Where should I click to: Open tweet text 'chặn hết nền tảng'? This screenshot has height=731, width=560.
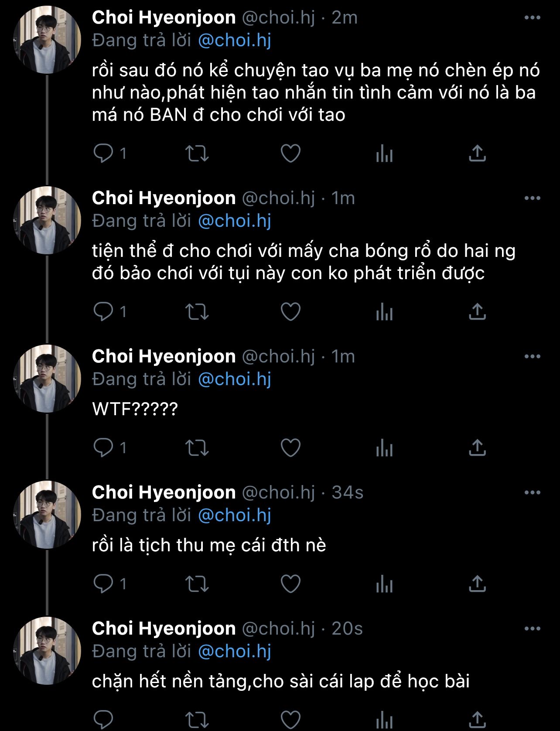click(x=280, y=681)
